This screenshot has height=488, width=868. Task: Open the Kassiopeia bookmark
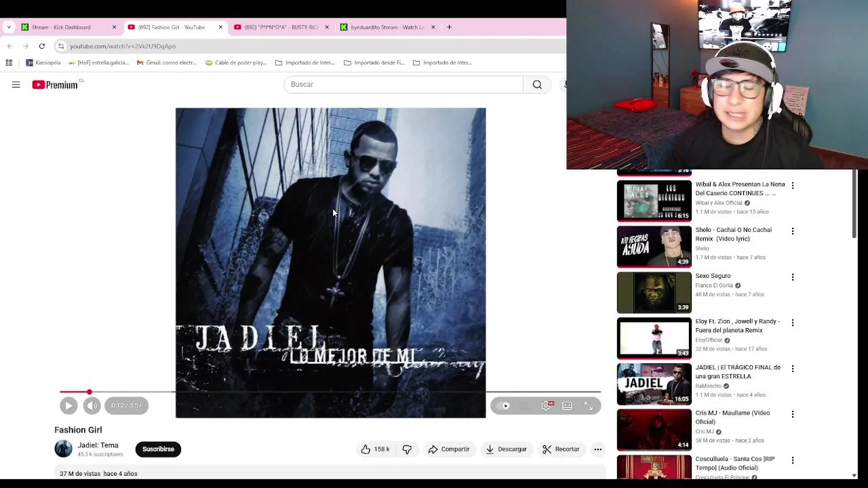(x=43, y=62)
